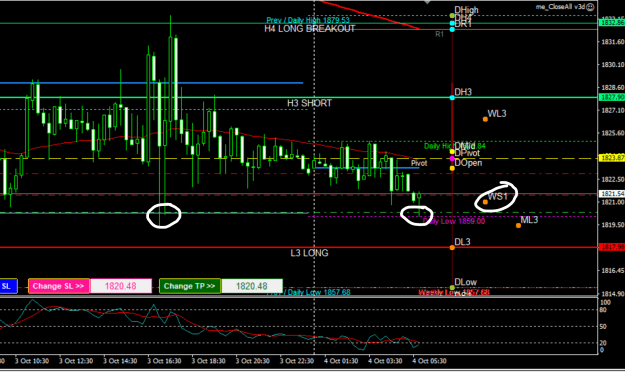625x372 pixels.
Task: Select the WS1 weekly level label
Action: point(498,196)
